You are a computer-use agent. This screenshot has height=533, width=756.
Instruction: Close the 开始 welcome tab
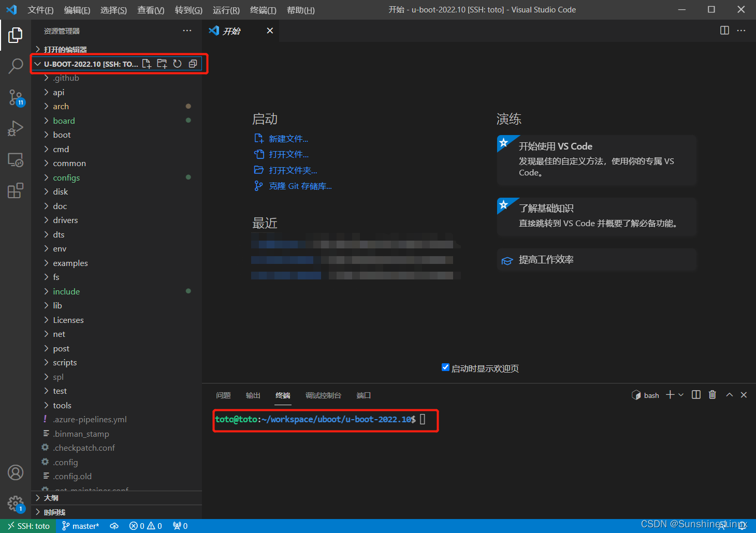(270, 31)
